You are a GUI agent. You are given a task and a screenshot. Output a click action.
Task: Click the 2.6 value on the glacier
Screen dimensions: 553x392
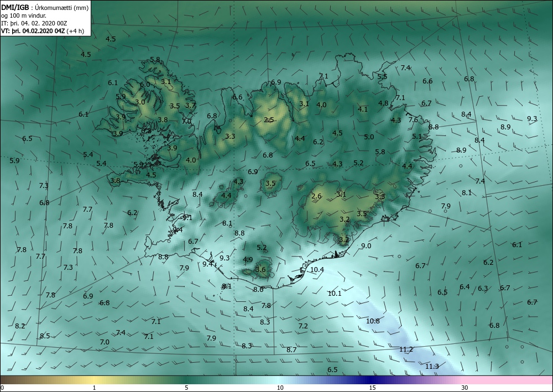[317, 196]
